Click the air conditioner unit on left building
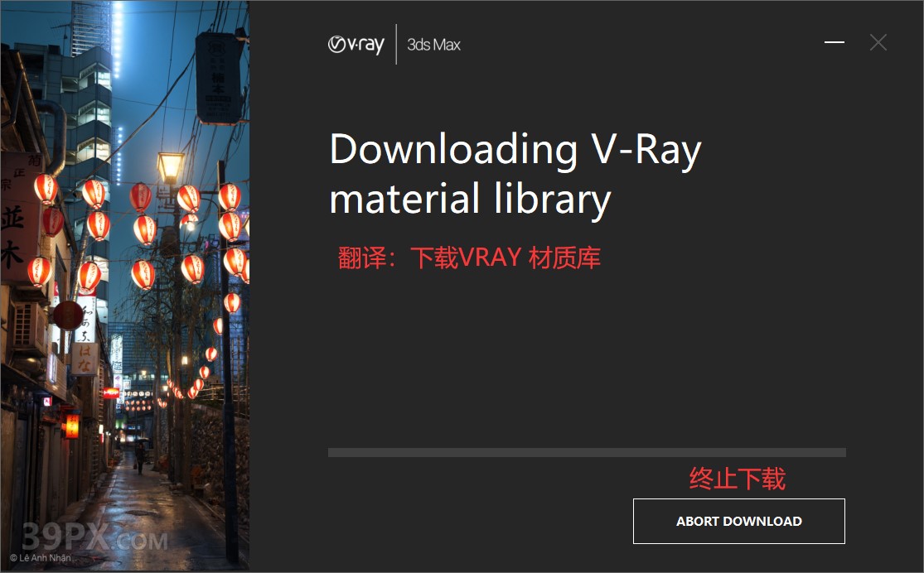Viewport: 924px width, 573px height. (30, 325)
